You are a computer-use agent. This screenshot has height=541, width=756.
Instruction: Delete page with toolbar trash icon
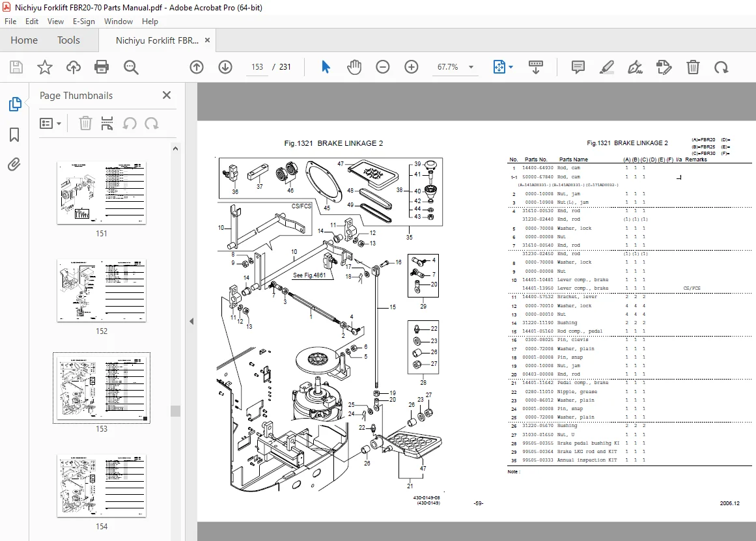pyautogui.click(x=693, y=67)
